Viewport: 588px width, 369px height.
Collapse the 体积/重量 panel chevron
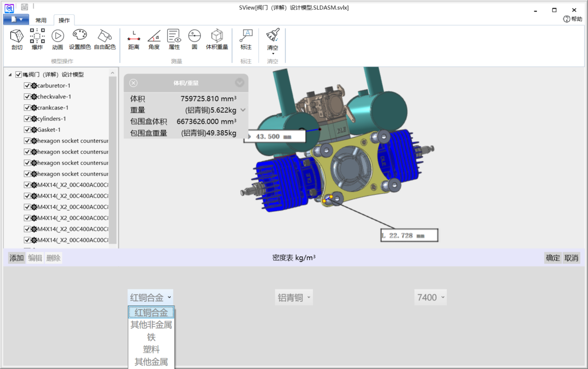(x=240, y=83)
